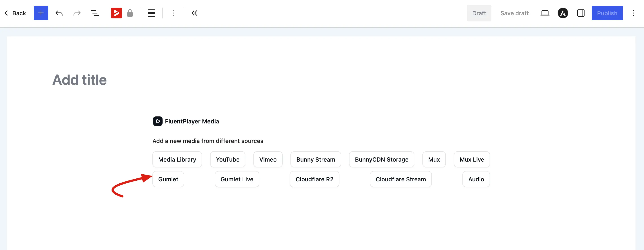Screen dimensions: 644x250
Task: Select the Mux source button
Action: [434, 159]
